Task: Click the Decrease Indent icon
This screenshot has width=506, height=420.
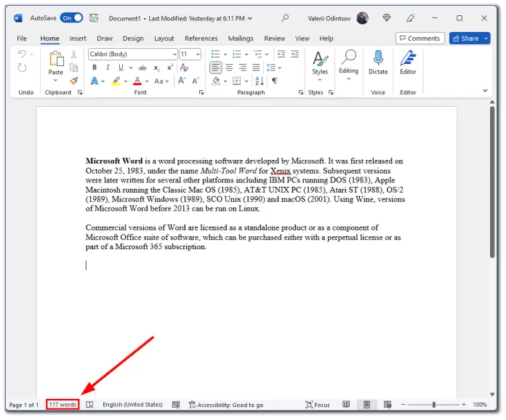Action: click(x=281, y=54)
